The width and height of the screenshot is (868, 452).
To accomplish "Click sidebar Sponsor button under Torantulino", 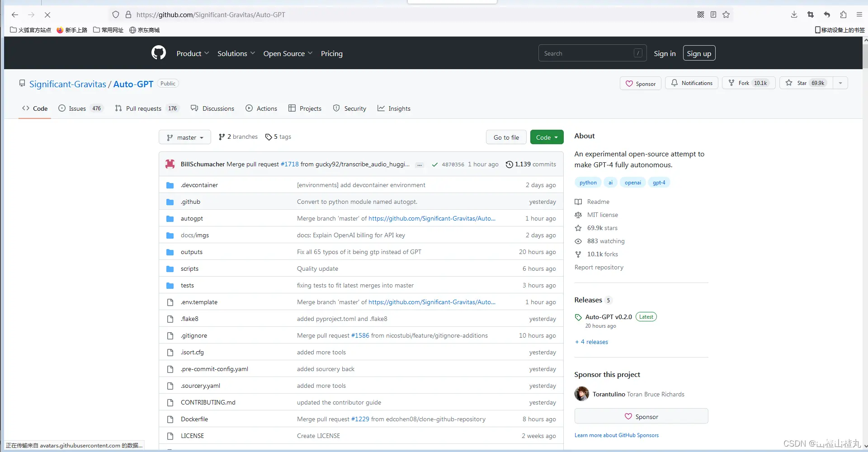I will click(x=641, y=416).
